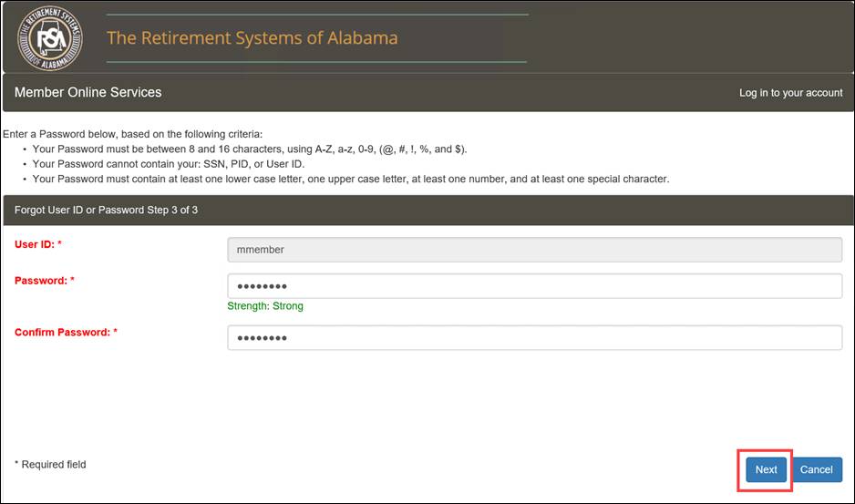855x504 pixels.
Task: Click the Enter a Password below instruction
Action: (132, 134)
